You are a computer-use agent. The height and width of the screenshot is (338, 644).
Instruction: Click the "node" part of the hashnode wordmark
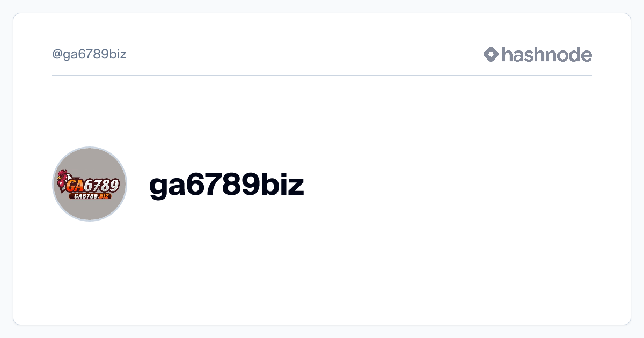pos(567,54)
